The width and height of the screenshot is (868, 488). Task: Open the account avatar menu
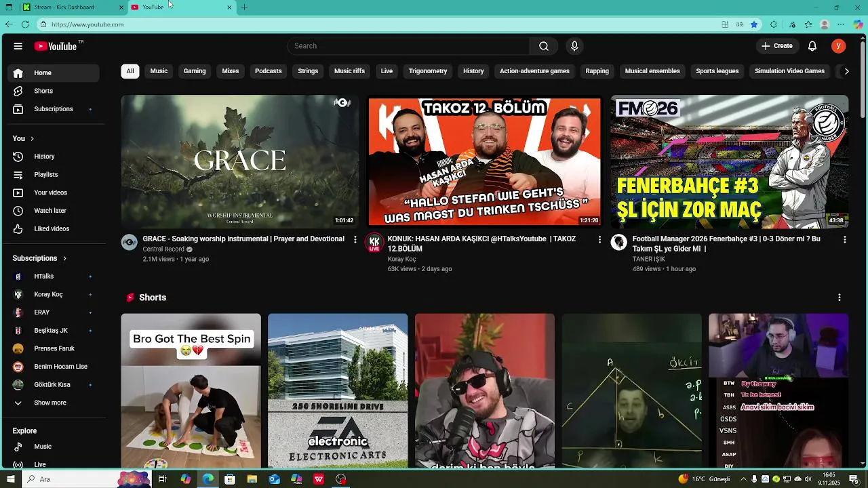pyautogui.click(x=839, y=46)
